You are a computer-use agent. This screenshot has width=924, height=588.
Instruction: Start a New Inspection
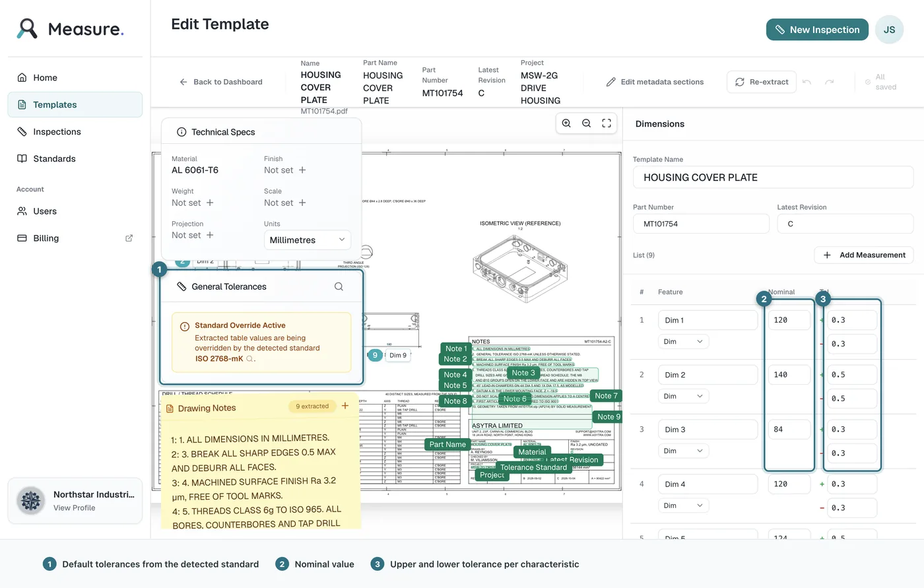coord(817,30)
